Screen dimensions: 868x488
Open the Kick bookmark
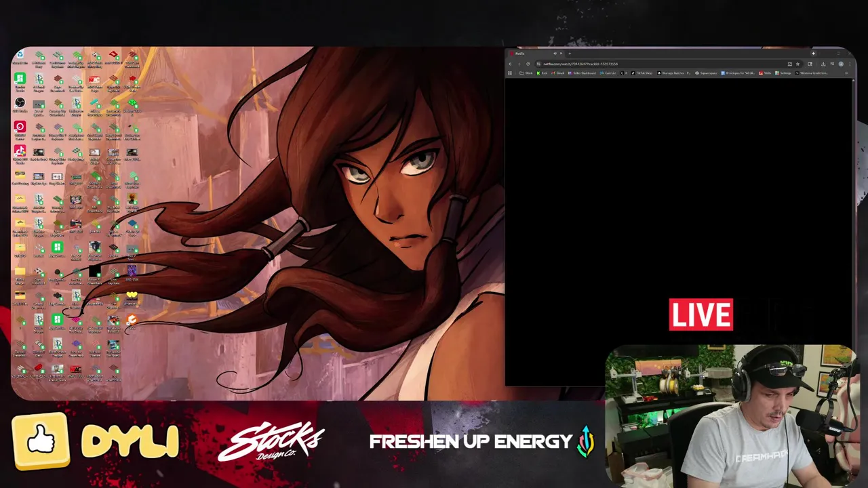[542, 73]
